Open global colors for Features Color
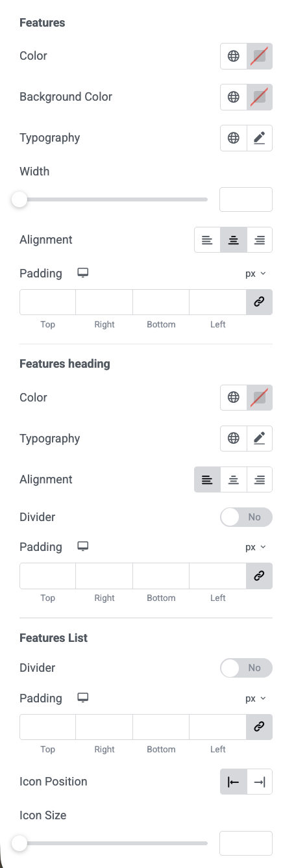Viewport: 283px width, 868px height. [x=234, y=56]
